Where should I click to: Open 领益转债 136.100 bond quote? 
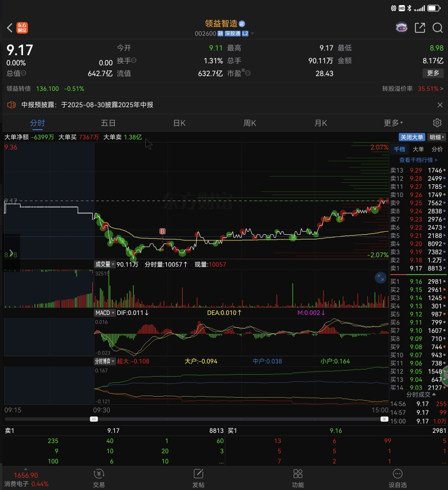(x=45, y=89)
